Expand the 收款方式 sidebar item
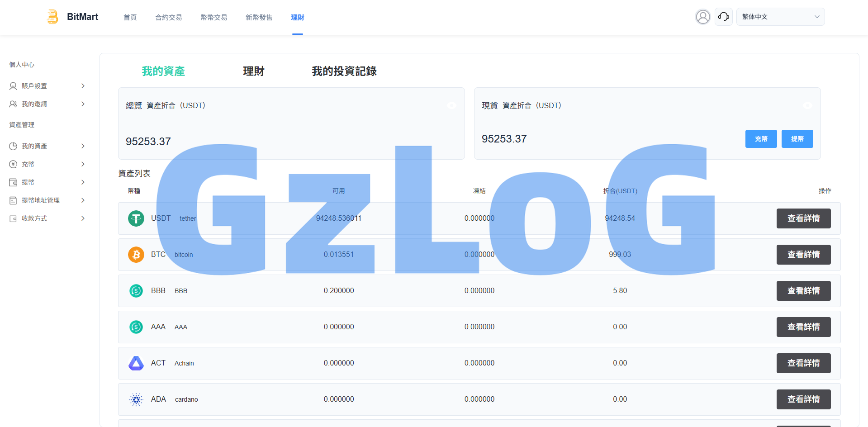Image resolution: width=868 pixels, height=427 pixels. tap(47, 218)
